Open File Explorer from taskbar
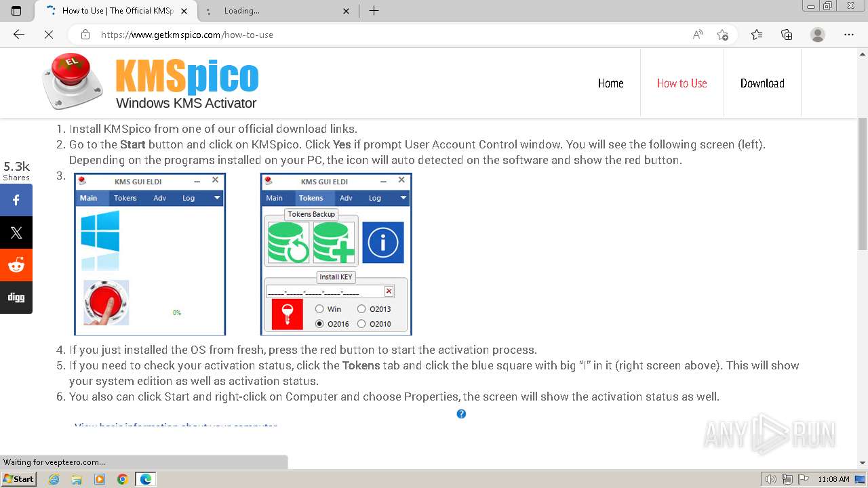This screenshot has width=868, height=488. pyautogui.click(x=77, y=479)
